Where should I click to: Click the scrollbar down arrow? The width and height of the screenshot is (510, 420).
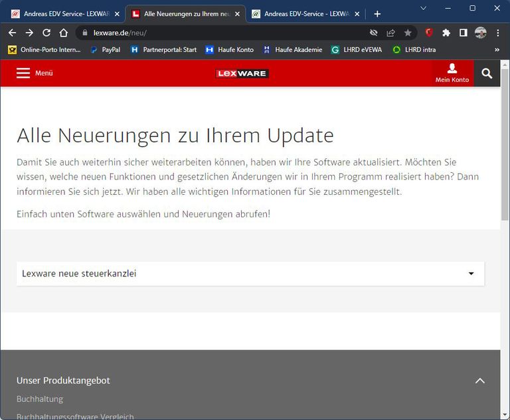[x=505, y=415]
